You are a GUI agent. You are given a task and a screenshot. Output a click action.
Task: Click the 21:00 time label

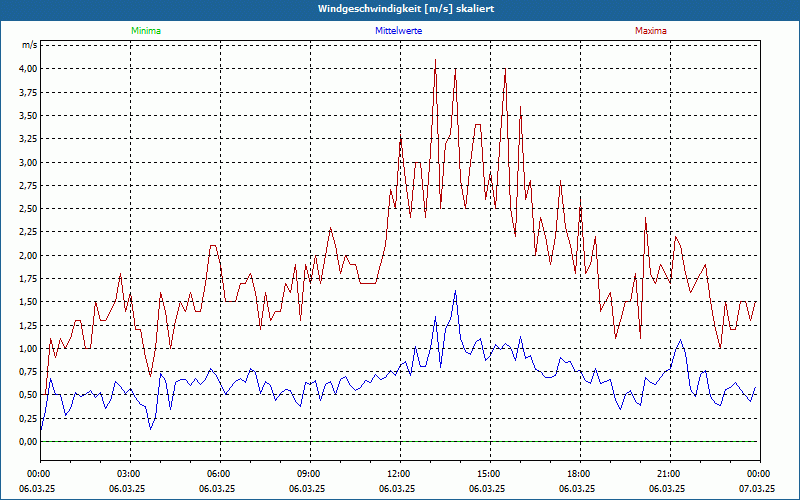670,474
